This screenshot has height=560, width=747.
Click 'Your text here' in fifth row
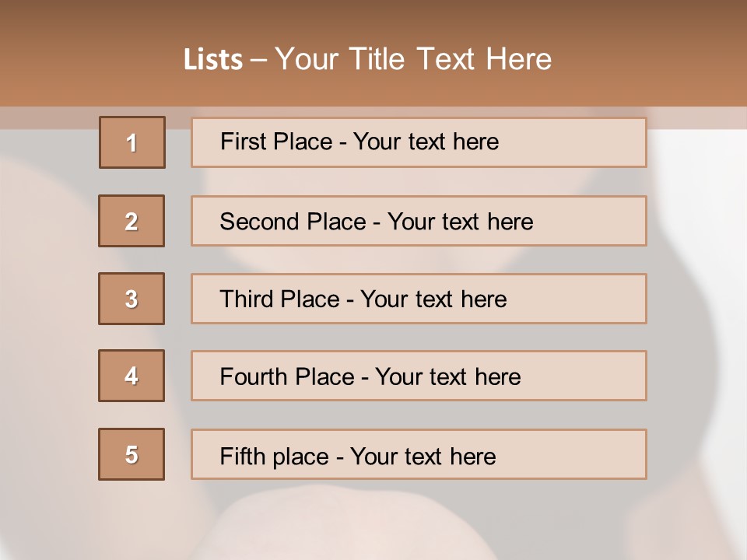[423, 457]
